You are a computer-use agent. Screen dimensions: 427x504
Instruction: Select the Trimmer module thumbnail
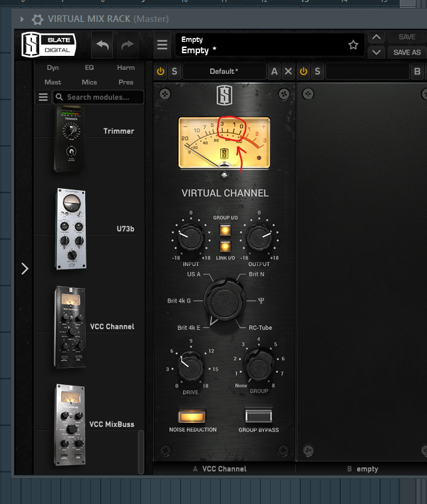point(71,138)
